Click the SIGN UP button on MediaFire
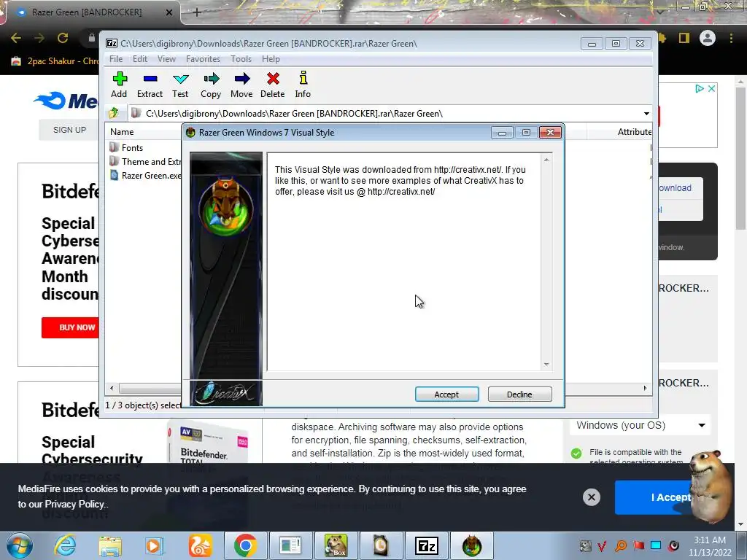The height and width of the screenshot is (560, 747). tap(69, 130)
